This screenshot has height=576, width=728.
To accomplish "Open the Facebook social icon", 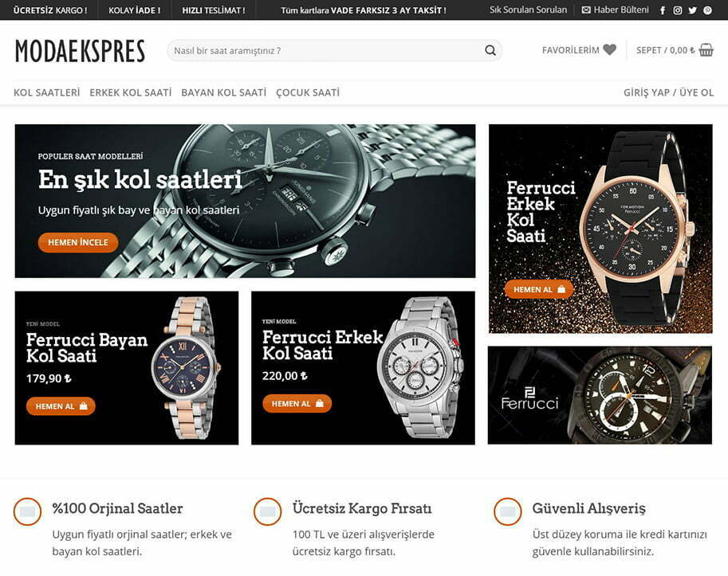I will point(663,10).
